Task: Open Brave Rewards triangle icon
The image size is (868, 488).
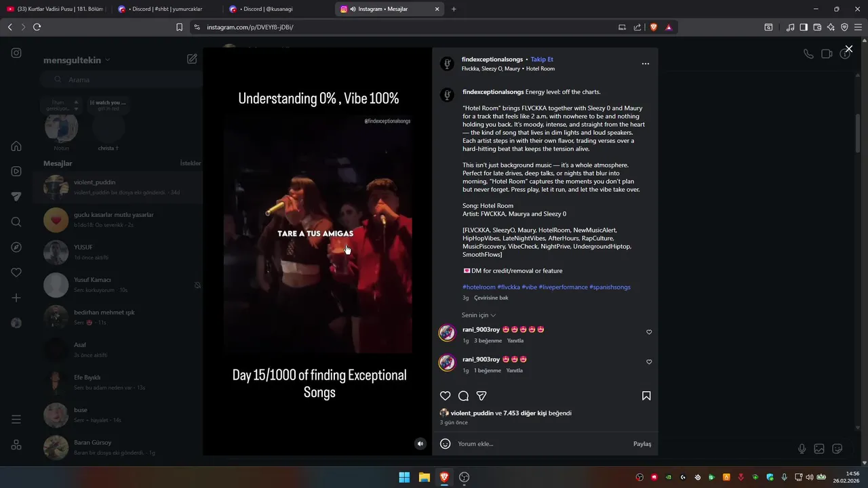Action: (x=669, y=27)
